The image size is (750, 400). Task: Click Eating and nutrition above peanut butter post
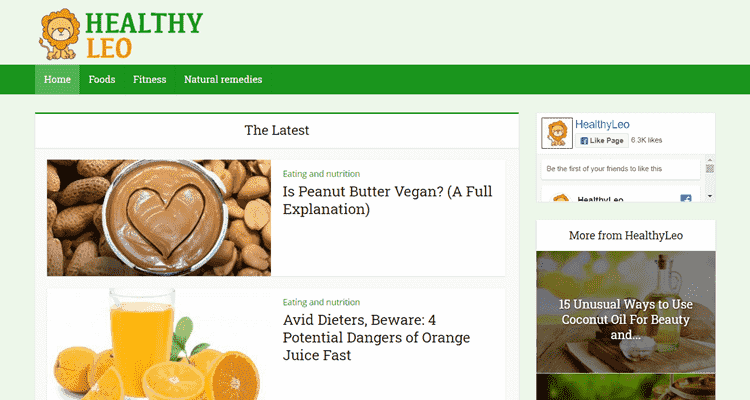tap(321, 174)
